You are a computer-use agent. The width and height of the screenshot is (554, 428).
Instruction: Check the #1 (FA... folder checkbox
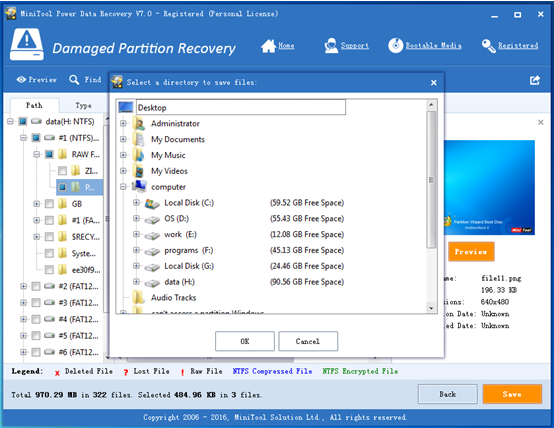[49, 221]
